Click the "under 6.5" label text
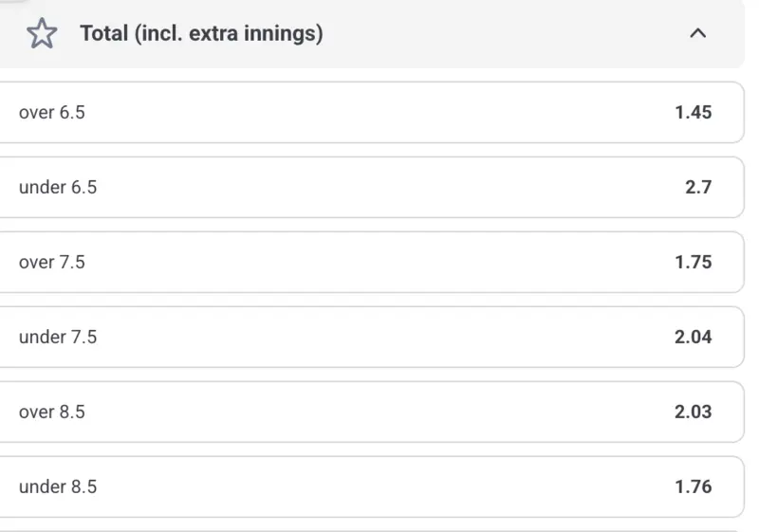The height and width of the screenshot is (532, 759). point(57,187)
